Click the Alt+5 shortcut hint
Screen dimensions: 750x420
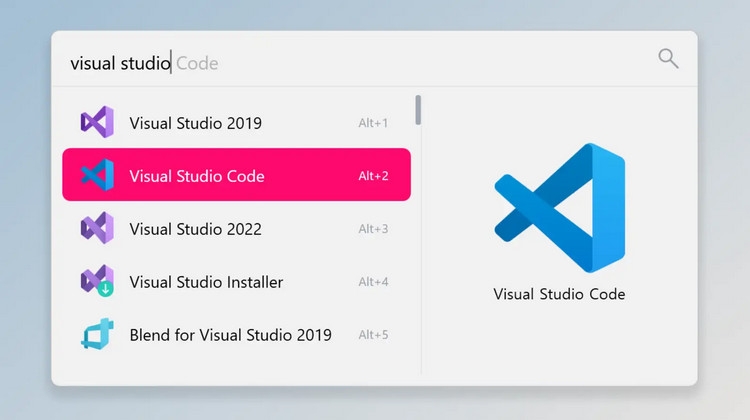(373, 335)
